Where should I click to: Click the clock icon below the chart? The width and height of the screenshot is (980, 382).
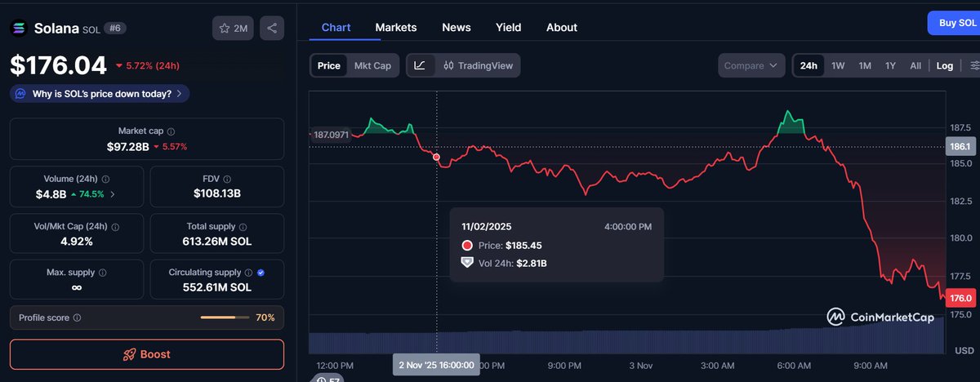[322, 380]
